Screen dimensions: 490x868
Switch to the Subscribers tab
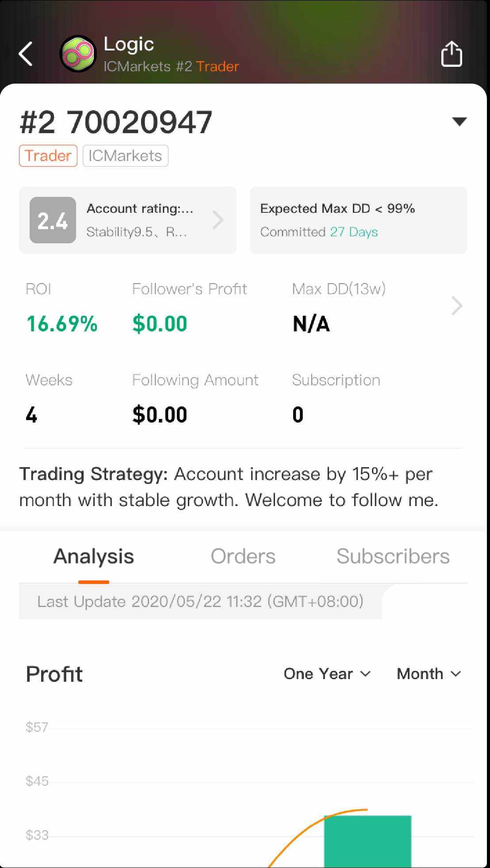(393, 556)
